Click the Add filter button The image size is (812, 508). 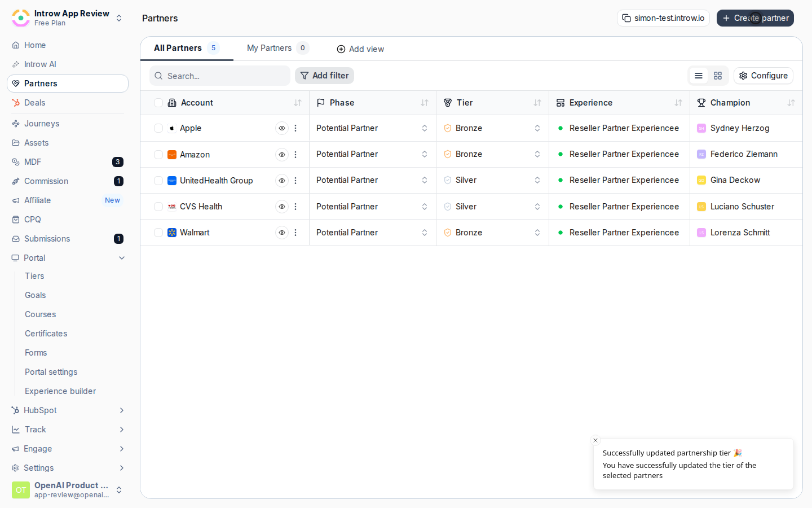point(324,76)
